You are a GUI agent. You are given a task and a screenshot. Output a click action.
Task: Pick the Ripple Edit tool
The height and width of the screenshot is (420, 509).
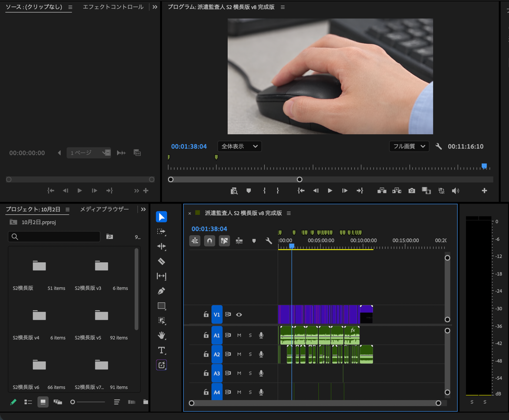pyautogui.click(x=161, y=246)
